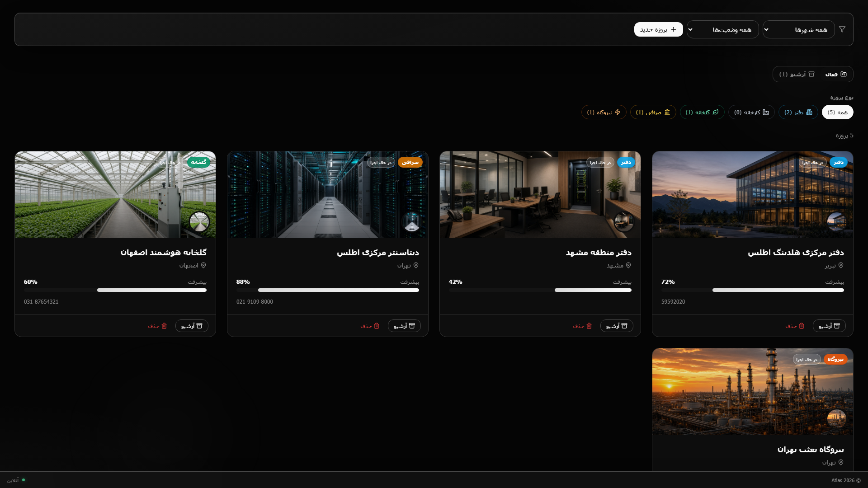The height and width of the screenshot is (488, 868).
Task: Click the پروژه جدید new project button
Action: pyautogui.click(x=658, y=29)
